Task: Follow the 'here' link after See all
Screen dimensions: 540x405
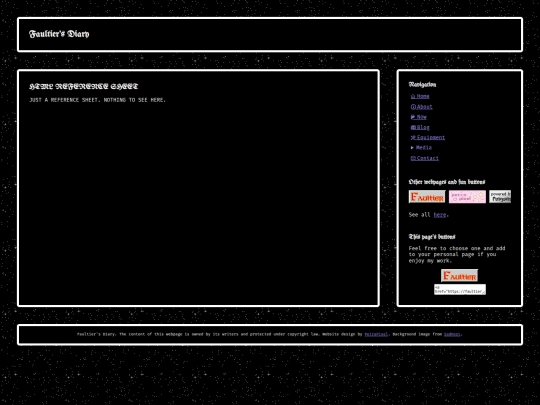Action: (440, 215)
